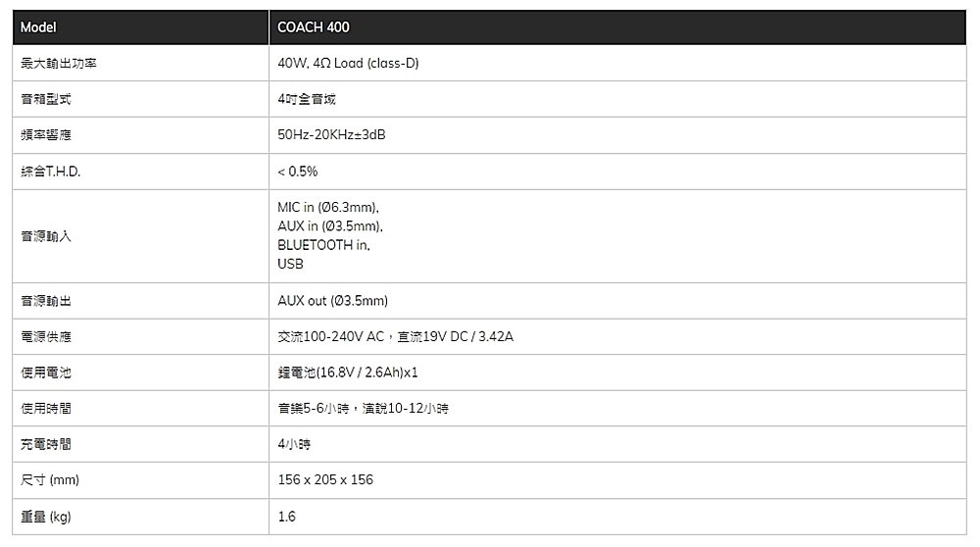Select the 50Hz-20KHz±3dB value
This screenshot has height=547, width=980.
(331, 135)
